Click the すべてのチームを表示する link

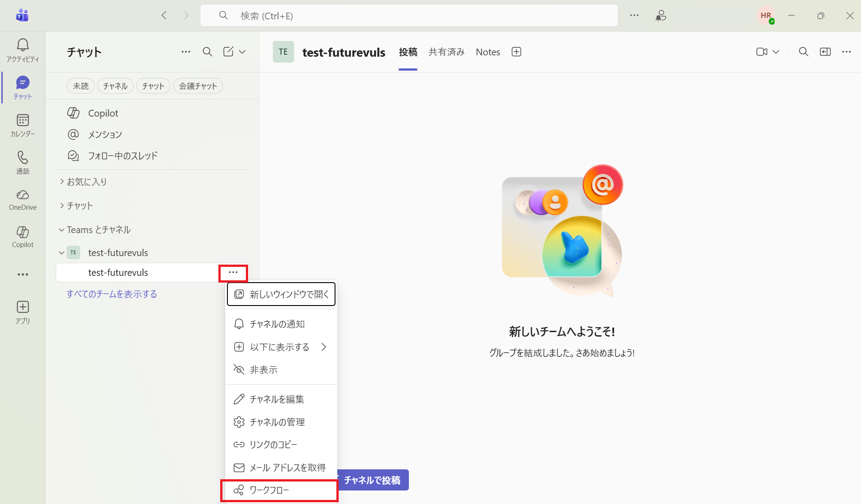point(112,294)
